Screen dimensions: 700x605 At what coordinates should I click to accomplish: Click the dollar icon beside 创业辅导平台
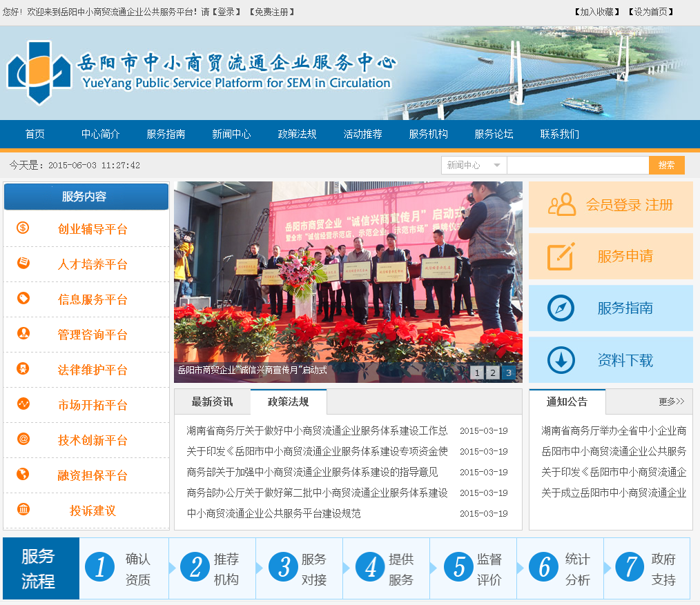click(23, 228)
